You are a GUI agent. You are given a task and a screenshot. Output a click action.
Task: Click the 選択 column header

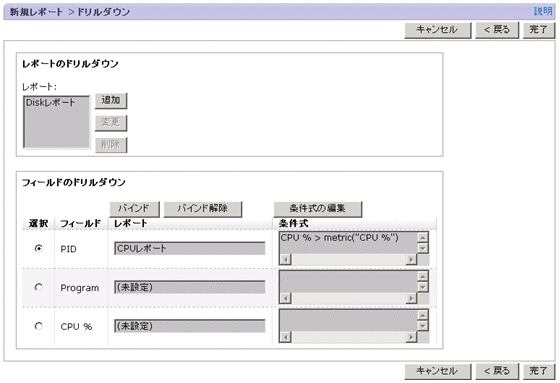point(38,224)
